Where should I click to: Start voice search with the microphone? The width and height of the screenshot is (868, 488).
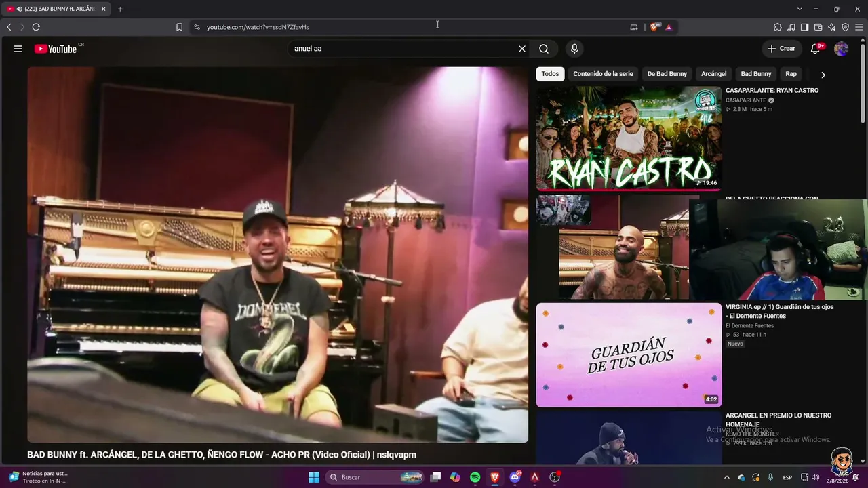point(574,49)
